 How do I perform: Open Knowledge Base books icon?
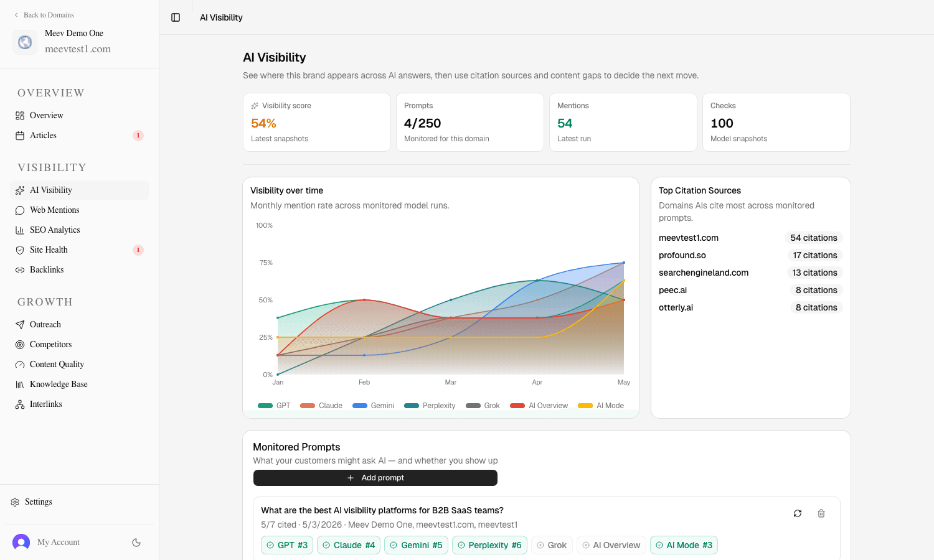(20, 385)
